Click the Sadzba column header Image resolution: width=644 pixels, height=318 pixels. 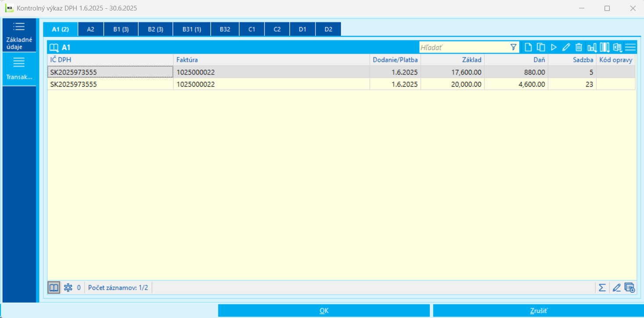pos(572,60)
